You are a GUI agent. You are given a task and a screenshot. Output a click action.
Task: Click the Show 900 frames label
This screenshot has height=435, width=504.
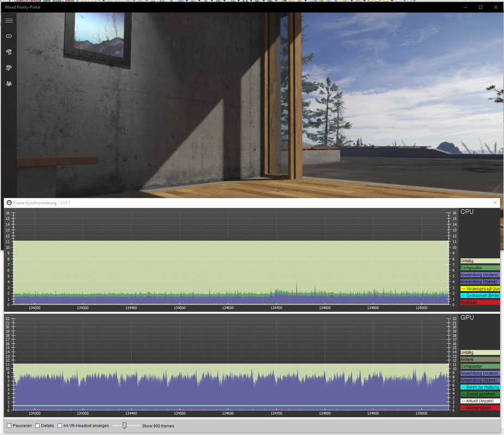158,426
